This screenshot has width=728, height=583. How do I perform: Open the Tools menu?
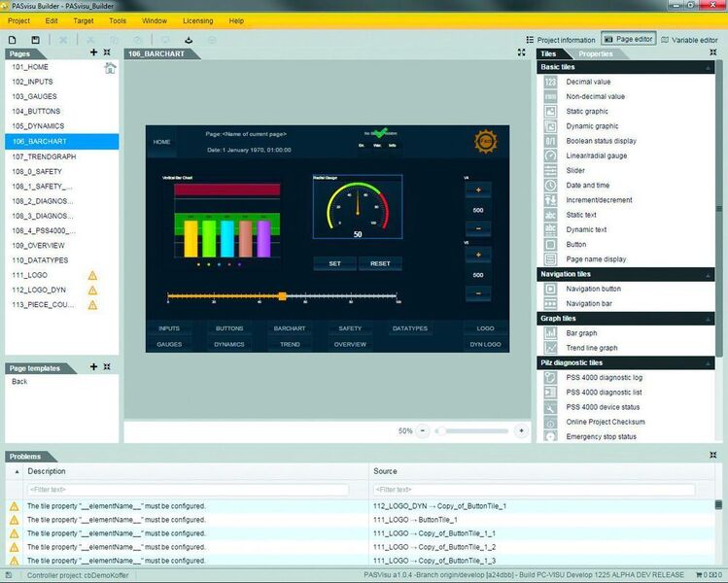point(118,20)
